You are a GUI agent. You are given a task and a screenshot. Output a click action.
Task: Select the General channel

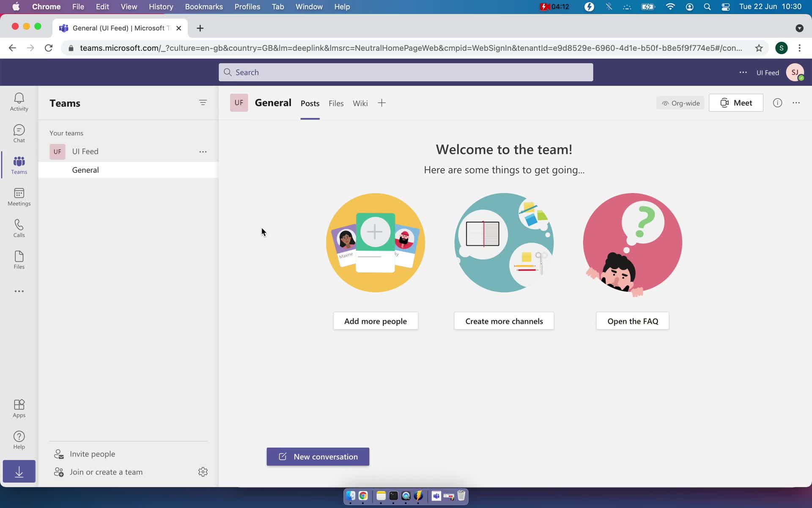[x=128, y=170]
